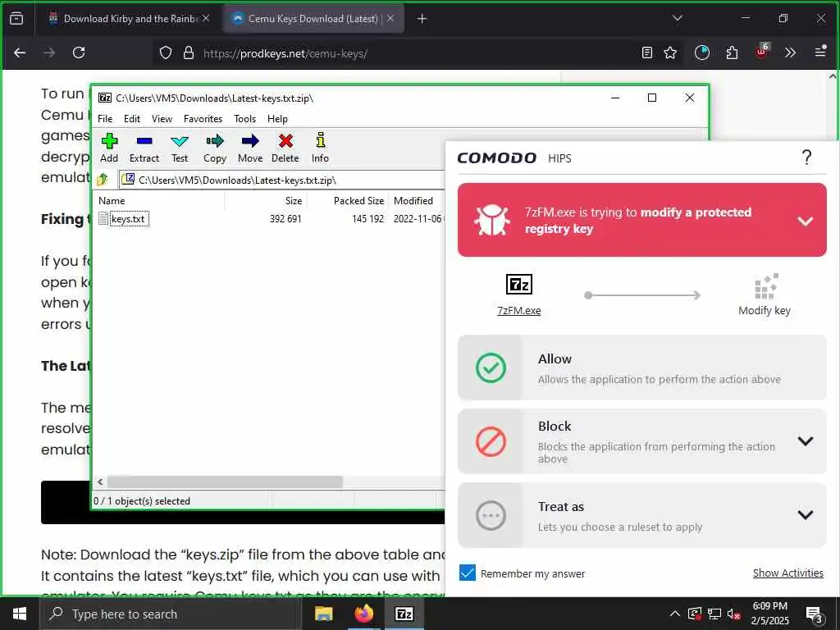Image resolution: width=840 pixels, height=630 pixels.
Task: Click the Modify key registry icon
Action: [766, 286]
